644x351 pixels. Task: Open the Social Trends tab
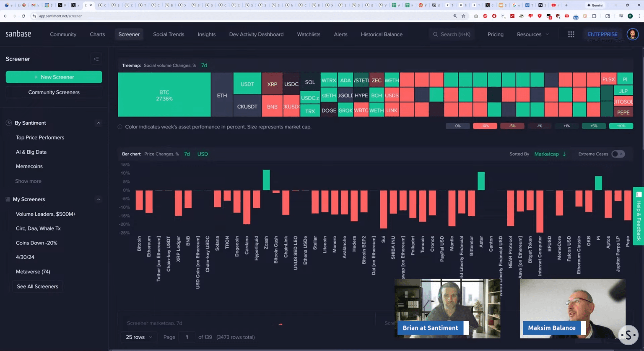click(169, 34)
